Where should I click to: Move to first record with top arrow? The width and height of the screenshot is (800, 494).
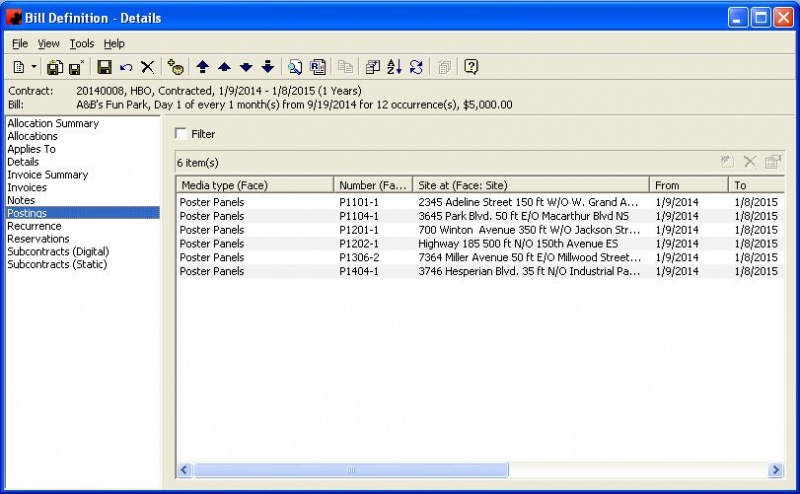tap(202, 67)
